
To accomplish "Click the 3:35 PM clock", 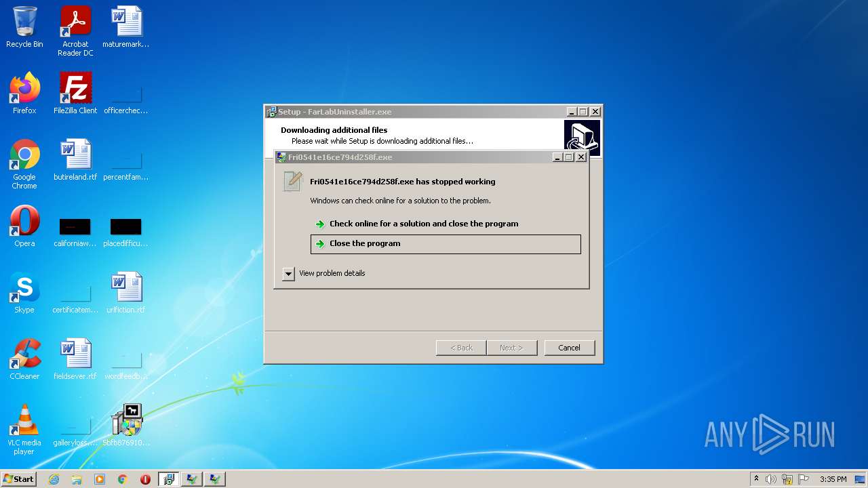I will click(x=833, y=479).
